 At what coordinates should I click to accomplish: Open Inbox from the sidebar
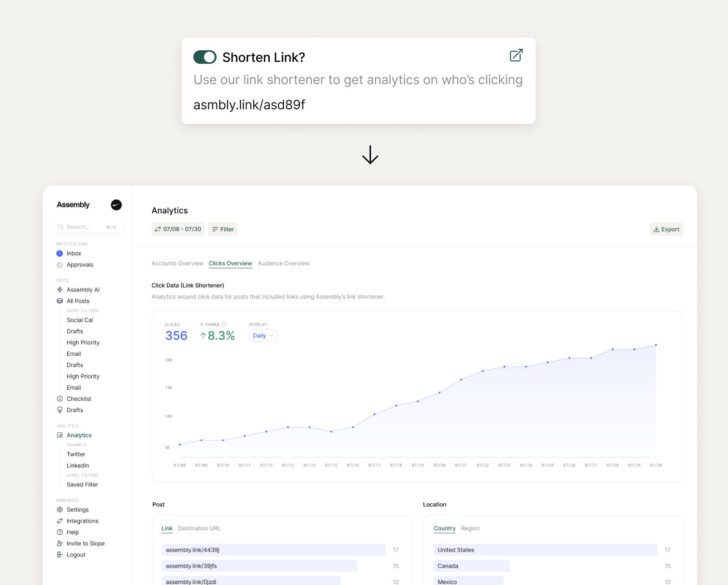(x=74, y=253)
